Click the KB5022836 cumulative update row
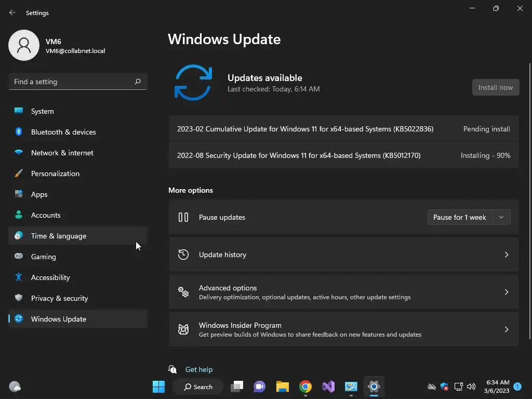Screen dimensions: 532x399 [x=343, y=129]
